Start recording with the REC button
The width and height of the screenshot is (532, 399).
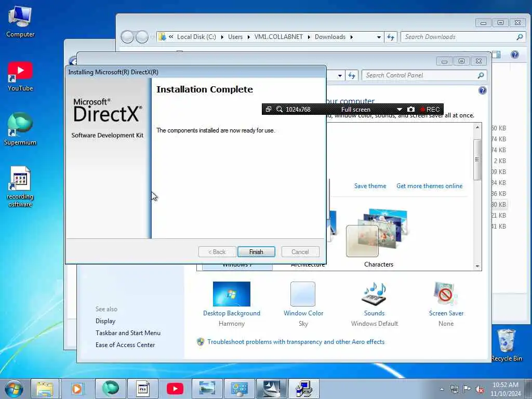[x=430, y=109]
